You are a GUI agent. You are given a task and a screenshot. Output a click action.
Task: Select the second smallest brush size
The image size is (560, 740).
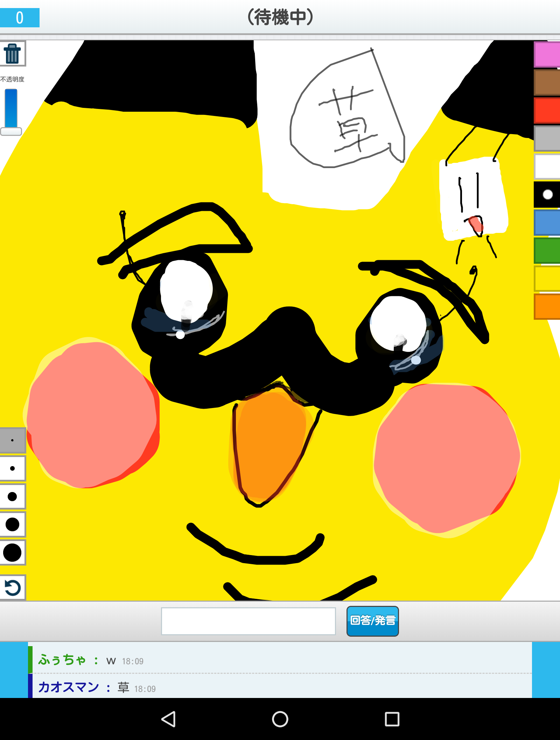[13, 468]
